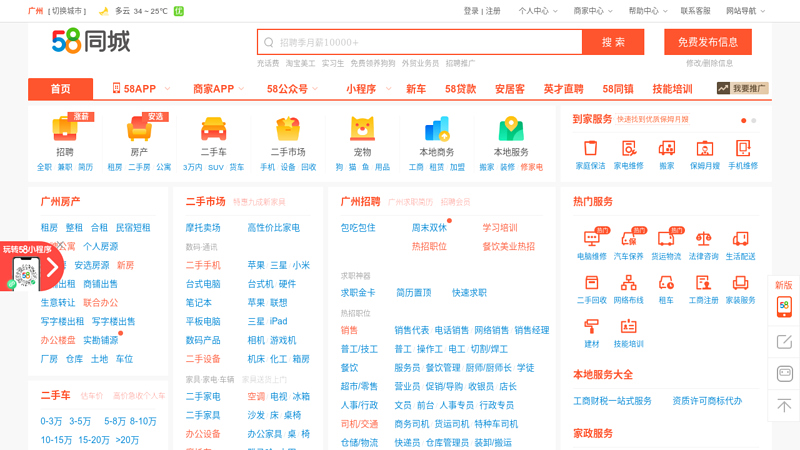This screenshot has width=800, height=450.
Task: Open the 法律咨询 scales icon
Action: [x=704, y=238]
